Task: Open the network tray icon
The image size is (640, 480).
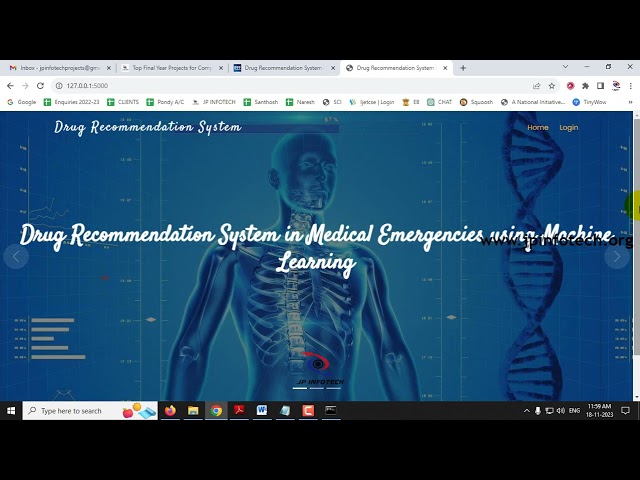Action: pyautogui.click(x=549, y=411)
